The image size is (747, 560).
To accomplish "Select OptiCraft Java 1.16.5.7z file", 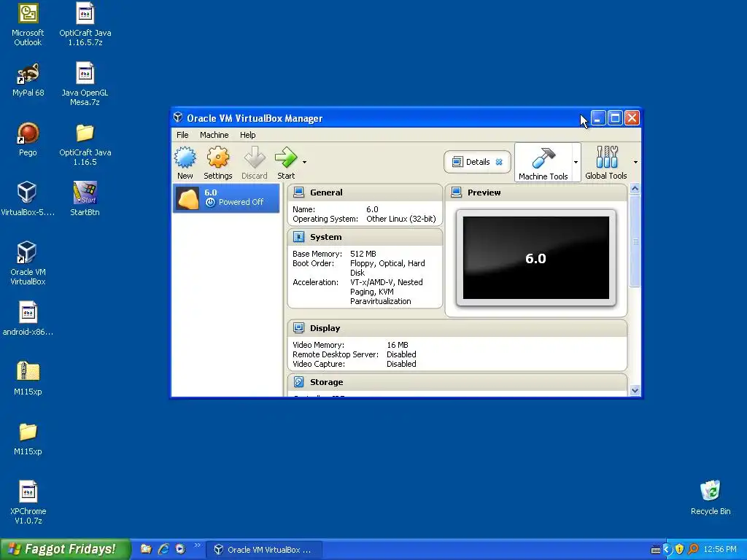I will 85,25.
